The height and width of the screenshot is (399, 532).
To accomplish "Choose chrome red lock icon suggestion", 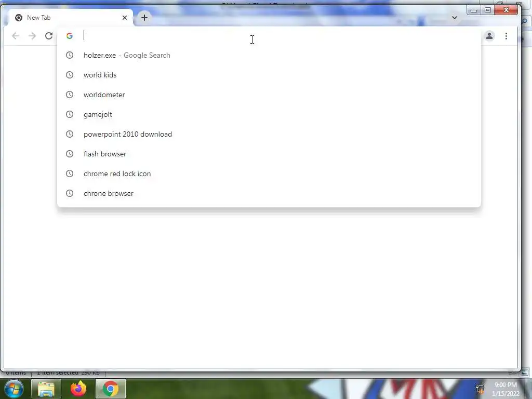I will click(x=269, y=174).
